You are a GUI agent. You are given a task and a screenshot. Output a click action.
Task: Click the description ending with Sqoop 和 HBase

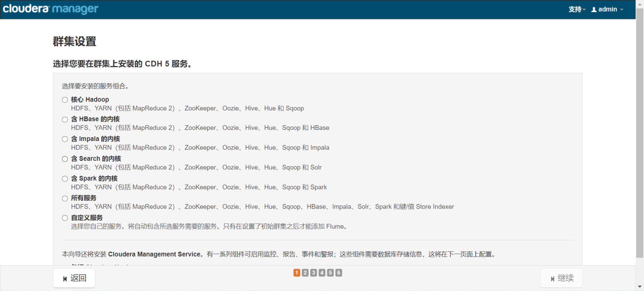pos(200,128)
